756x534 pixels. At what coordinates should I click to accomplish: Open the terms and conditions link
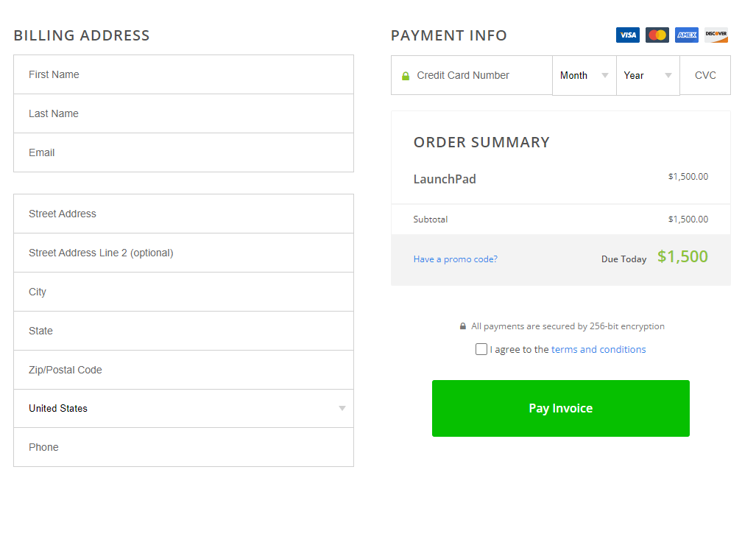[598, 349]
